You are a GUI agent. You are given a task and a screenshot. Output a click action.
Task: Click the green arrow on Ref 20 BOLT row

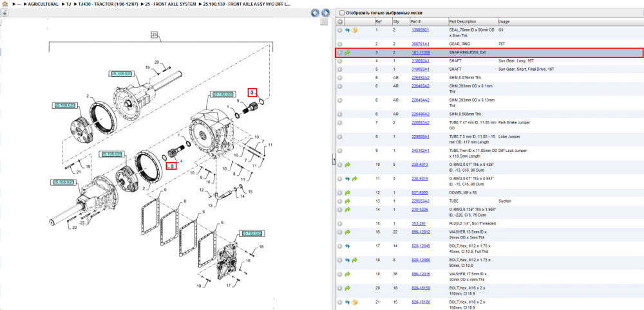pyautogui.click(x=348, y=288)
